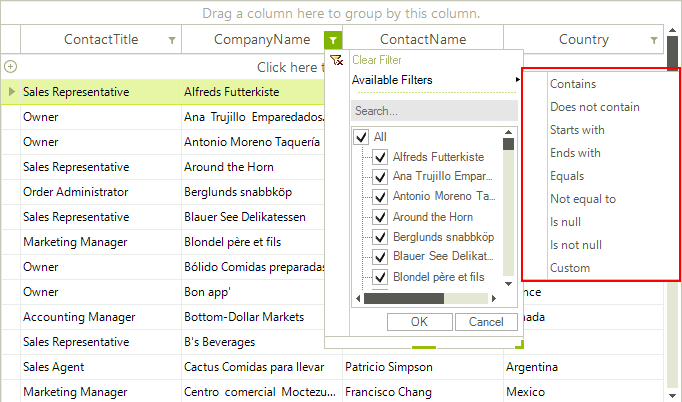Sort by CompanyName column header

click(x=262, y=40)
